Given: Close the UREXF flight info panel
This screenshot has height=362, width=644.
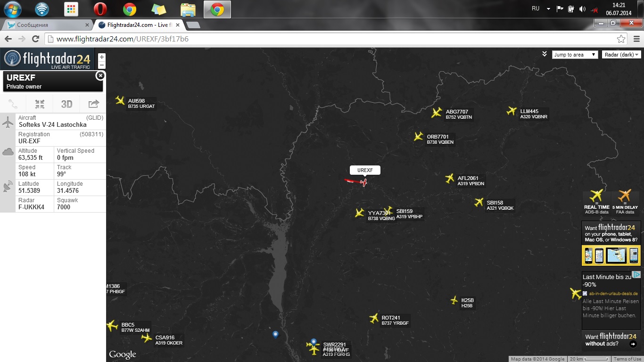Looking at the screenshot, I should (x=99, y=75).
